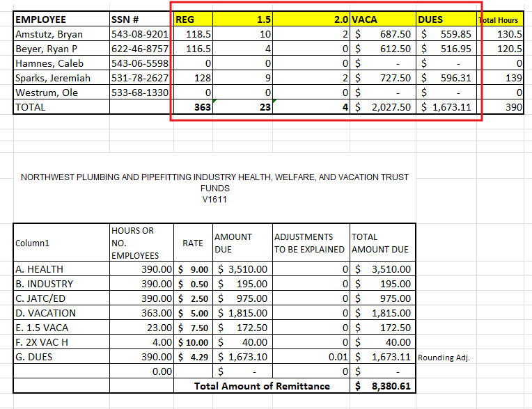Click SSN cell 531-78-2627
Viewport: 532px width, 409px height.
(x=141, y=78)
